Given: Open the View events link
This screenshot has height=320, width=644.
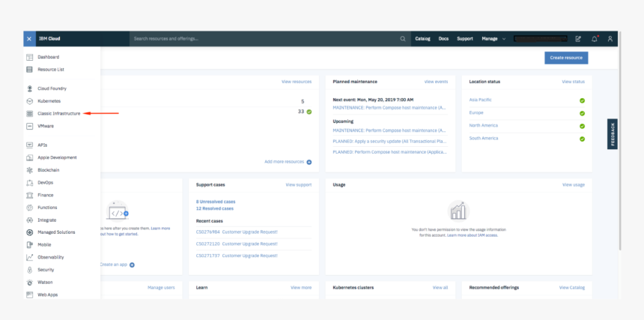Looking at the screenshot, I should (436, 81).
